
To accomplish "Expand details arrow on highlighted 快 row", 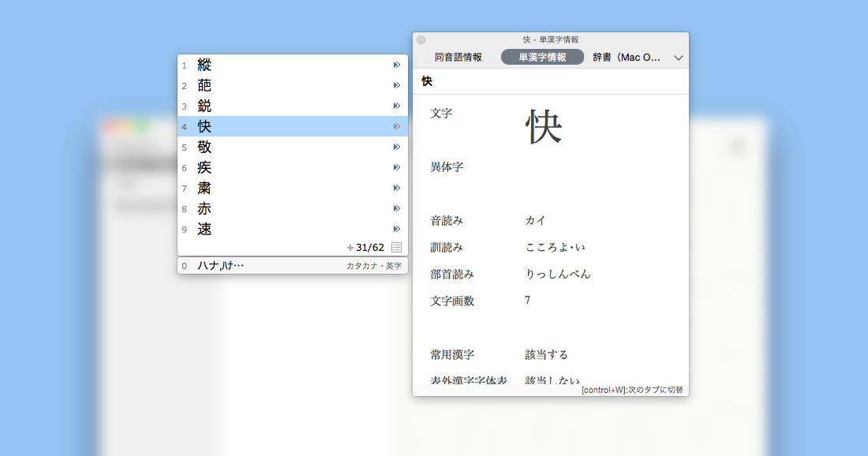I will [x=397, y=126].
